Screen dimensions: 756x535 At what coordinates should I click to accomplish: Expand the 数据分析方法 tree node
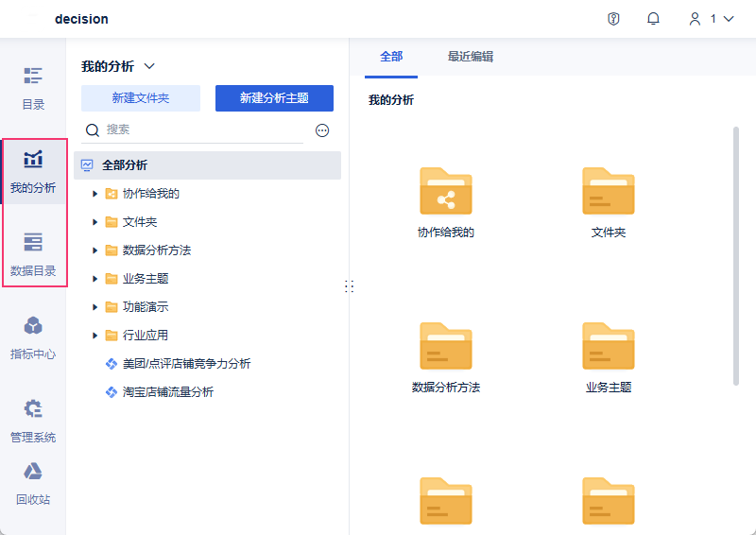[94, 250]
